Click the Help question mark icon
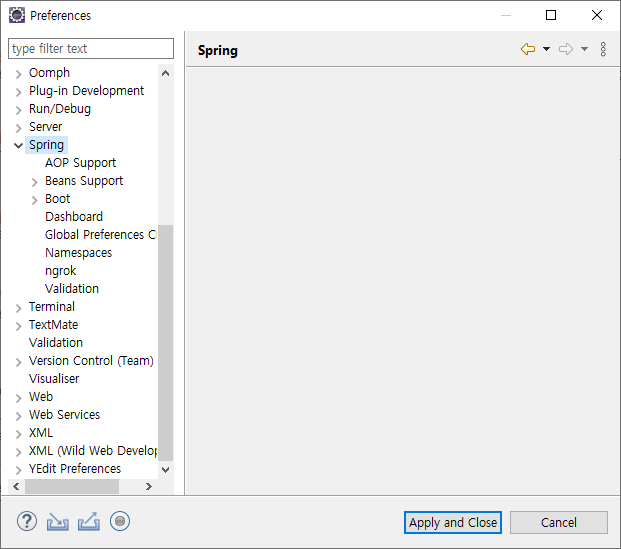The height and width of the screenshot is (549, 621). pos(27,521)
